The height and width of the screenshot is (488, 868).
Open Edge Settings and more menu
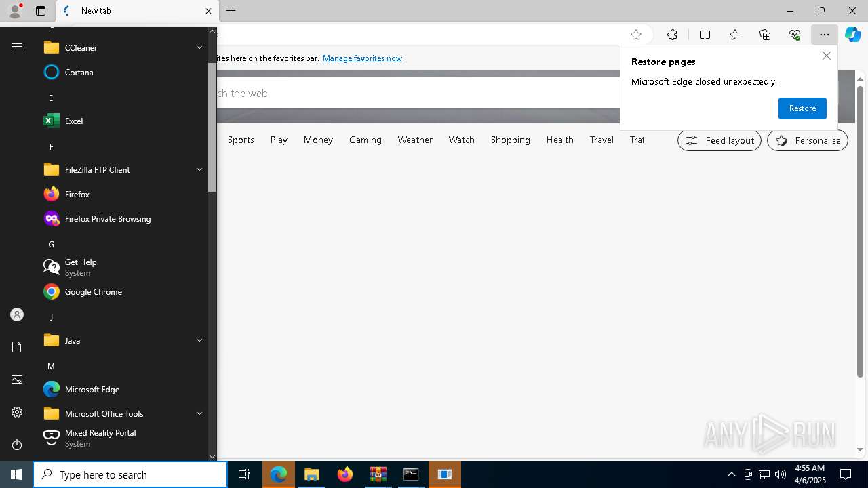[x=824, y=35]
